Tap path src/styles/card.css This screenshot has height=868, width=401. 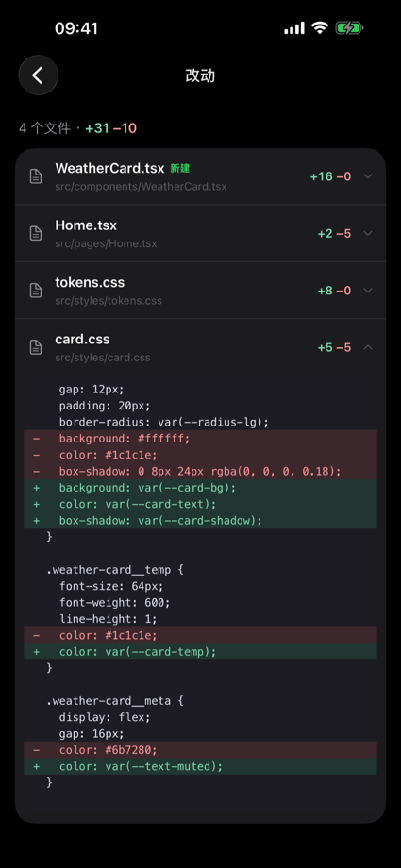coord(103,358)
